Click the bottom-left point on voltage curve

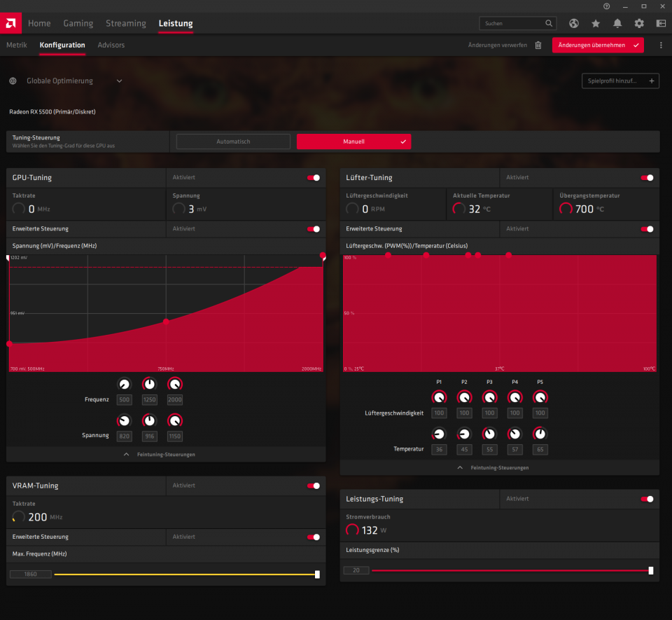click(x=9, y=344)
